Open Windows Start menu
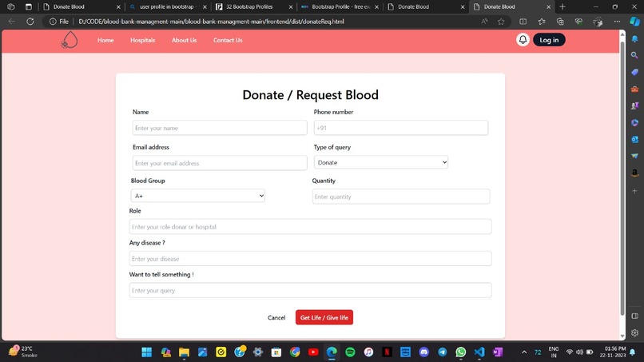This screenshot has height=362, width=644. [x=147, y=352]
